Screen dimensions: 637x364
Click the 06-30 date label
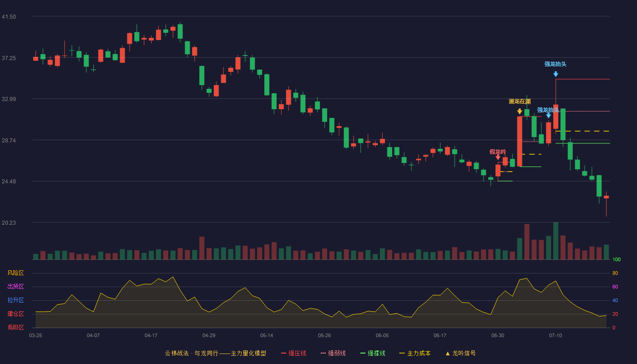click(498, 335)
